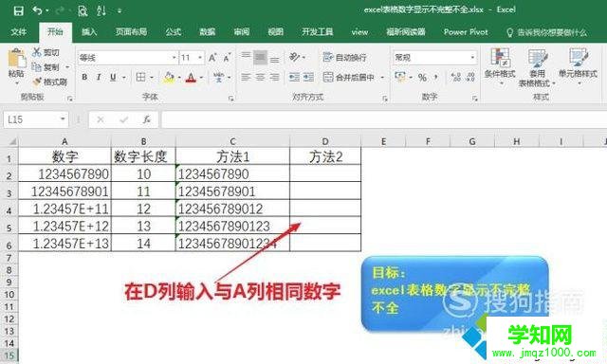Open the text orientation tool
Viewport: 607px width, 364px height.
295,57
